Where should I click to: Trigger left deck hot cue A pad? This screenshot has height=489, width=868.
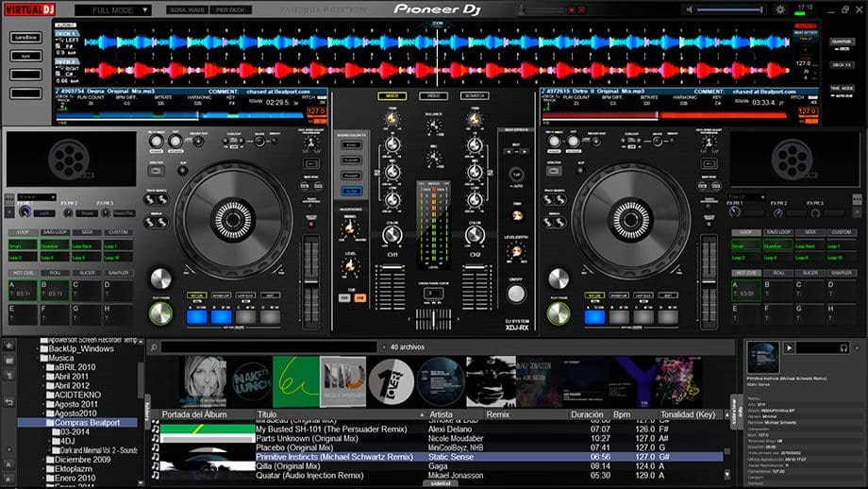tap(23, 290)
